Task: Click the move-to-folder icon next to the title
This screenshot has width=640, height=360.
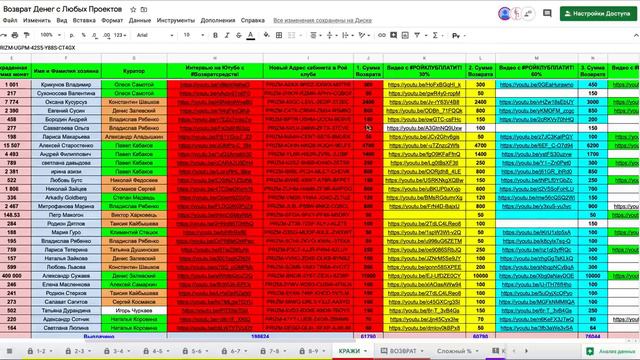Action: (x=144, y=9)
